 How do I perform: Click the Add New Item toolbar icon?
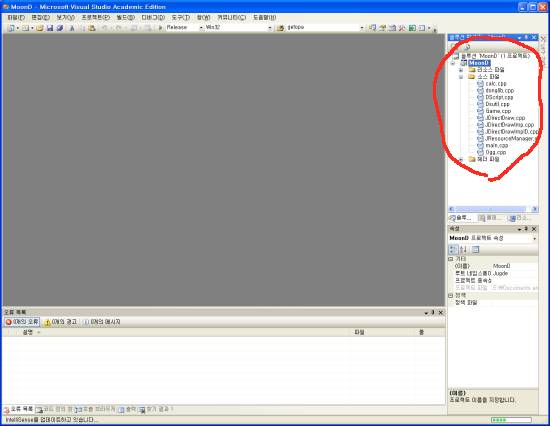point(25,28)
